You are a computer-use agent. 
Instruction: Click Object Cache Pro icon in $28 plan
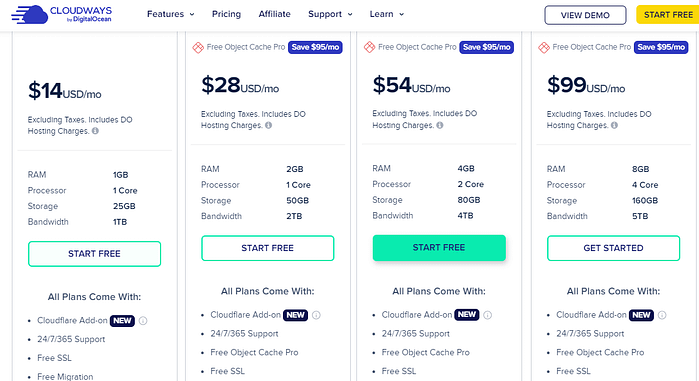pyautogui.click(x=198, y=47)
